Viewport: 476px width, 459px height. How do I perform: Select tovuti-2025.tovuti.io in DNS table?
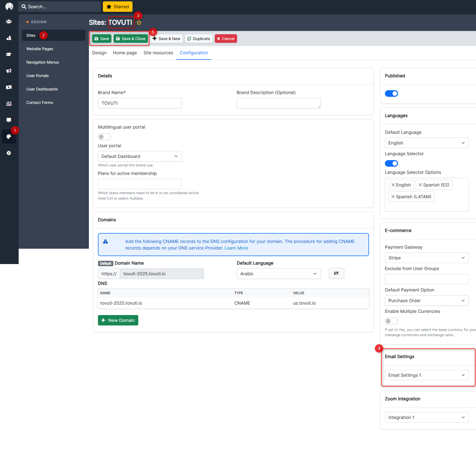click(x=121, y=303)
